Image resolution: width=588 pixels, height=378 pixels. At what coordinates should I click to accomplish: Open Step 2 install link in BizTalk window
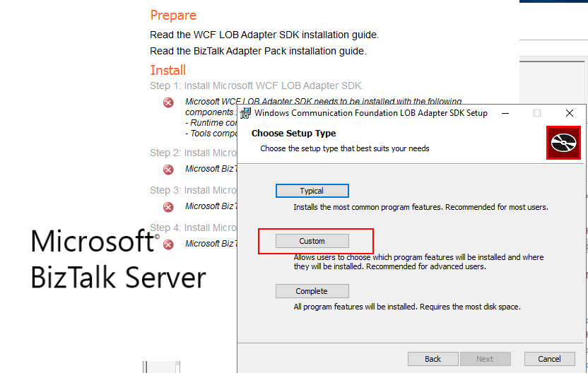[193, 153]
